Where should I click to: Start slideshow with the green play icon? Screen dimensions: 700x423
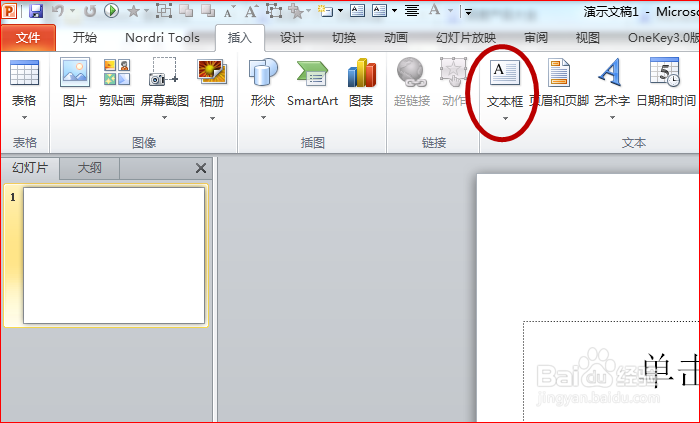pos(112,10)
